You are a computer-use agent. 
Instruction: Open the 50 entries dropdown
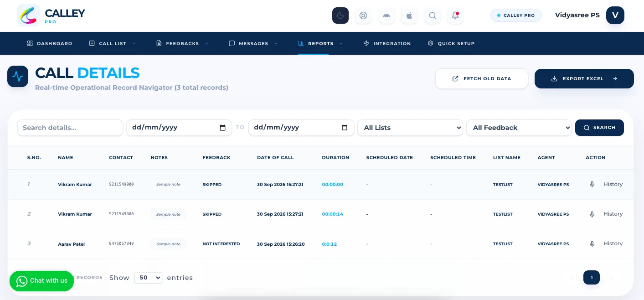(x=148, y=277)
